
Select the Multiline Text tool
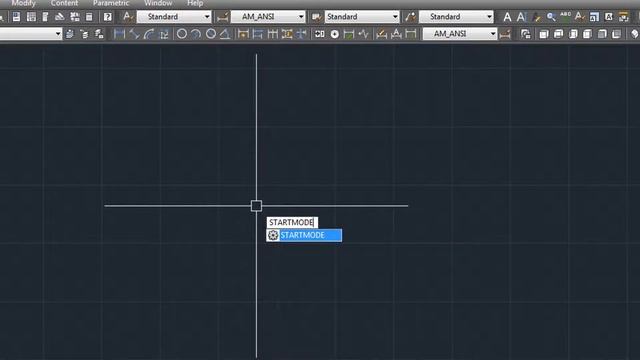(507, 17)
